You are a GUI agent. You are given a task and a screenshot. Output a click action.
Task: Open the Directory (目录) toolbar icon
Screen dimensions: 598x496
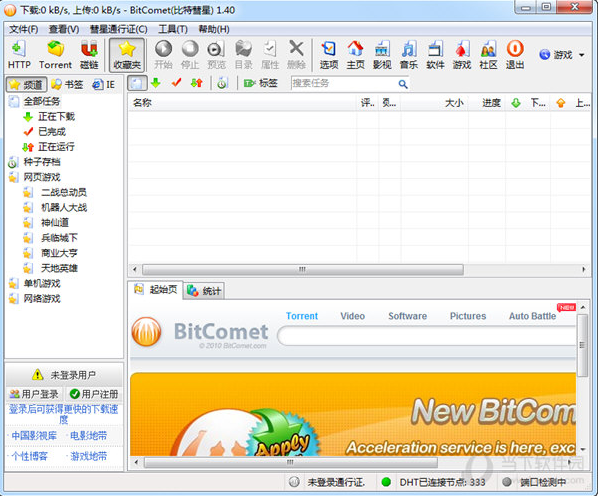pos(243,55)
